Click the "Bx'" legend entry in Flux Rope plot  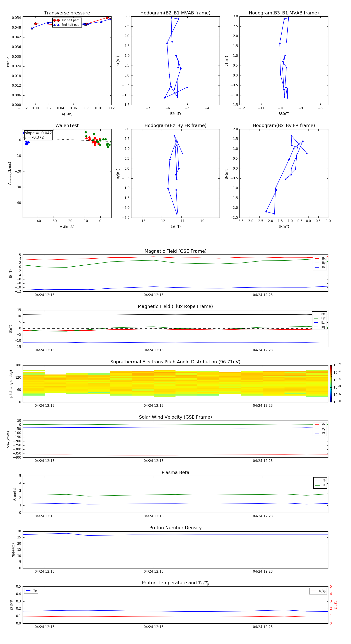(320, 314)
